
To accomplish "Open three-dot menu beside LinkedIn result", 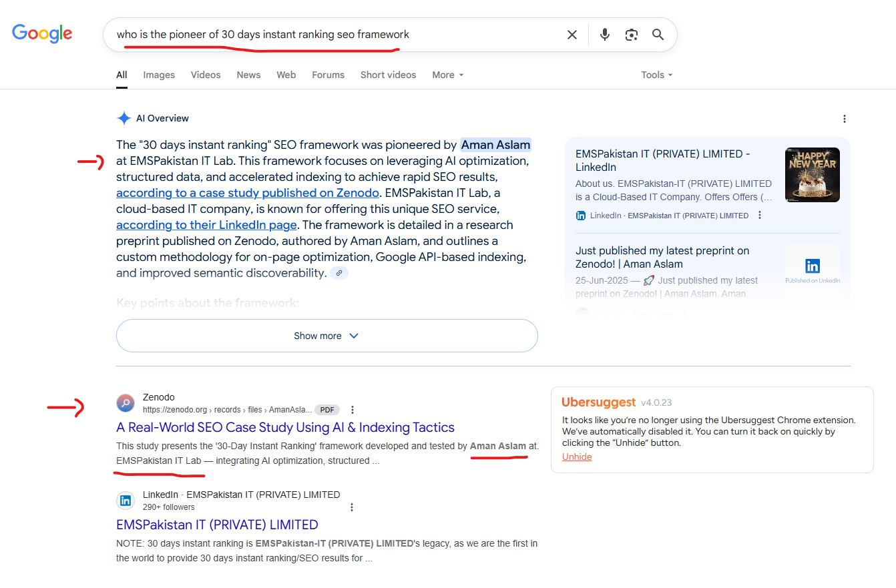I will tap(352, 507).
